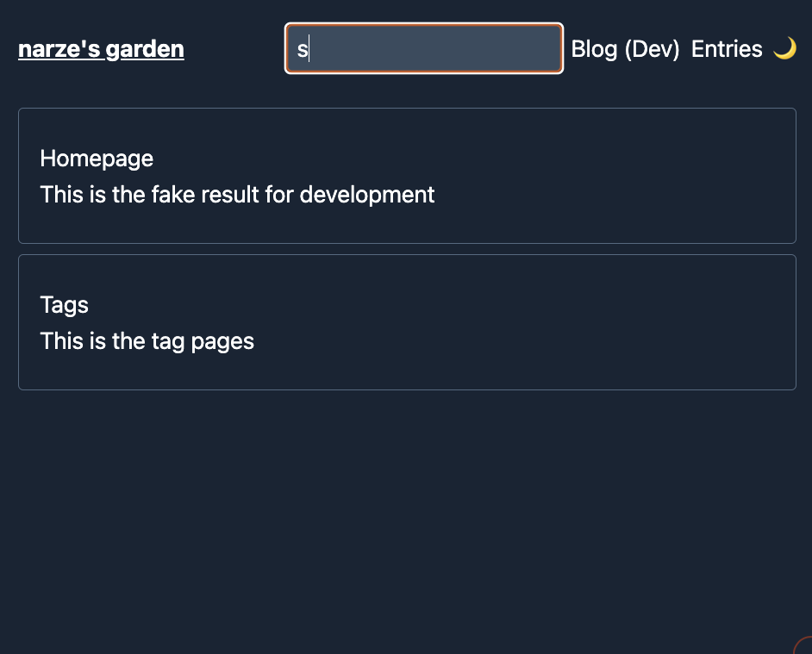Screen dimensions: 812x654
Task: Select the "Tags" result title text
Action: (64, 305)
